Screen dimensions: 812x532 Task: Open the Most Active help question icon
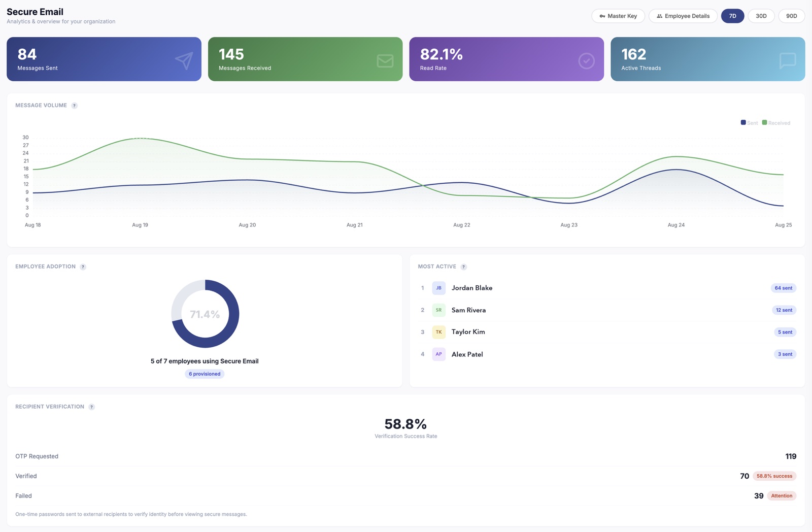click(x=464, y=267)
